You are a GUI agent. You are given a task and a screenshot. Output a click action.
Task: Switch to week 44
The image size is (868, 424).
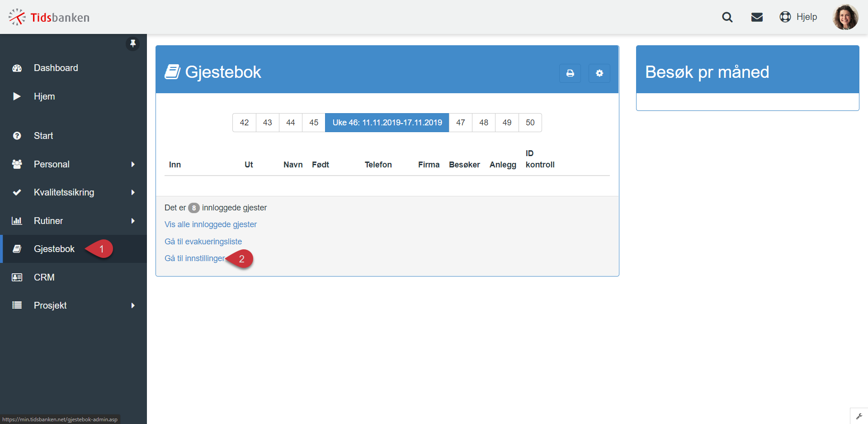291,123
